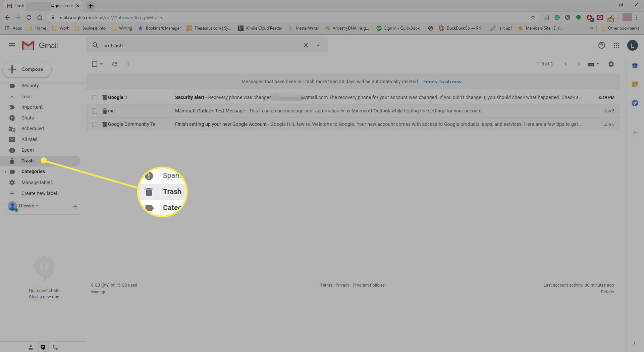Click the search magnifier icon
This screenshot has width=644, height=352.
(x=95, y=45)
